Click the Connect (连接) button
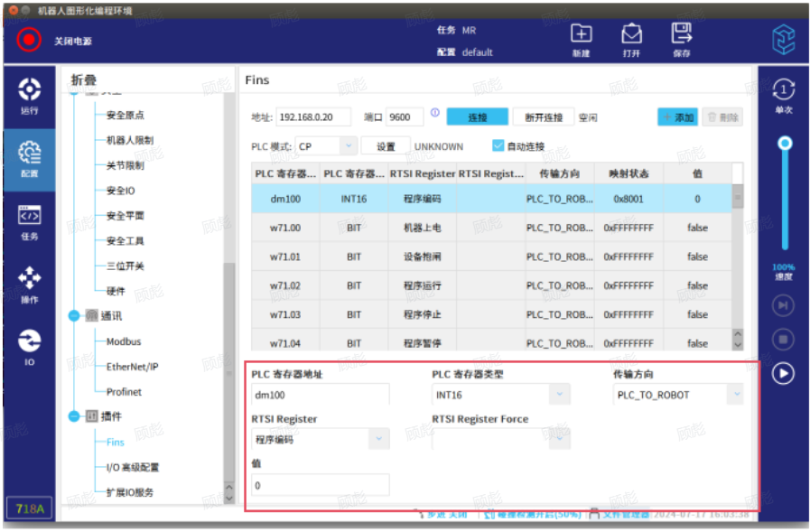The image size is (810, 532). (477, 117)
